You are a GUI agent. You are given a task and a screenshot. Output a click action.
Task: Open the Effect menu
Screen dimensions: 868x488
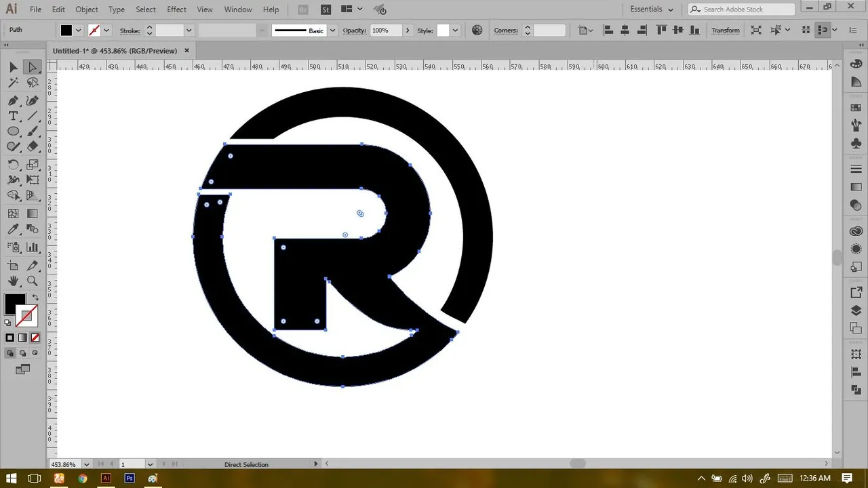tap(176, 9)
